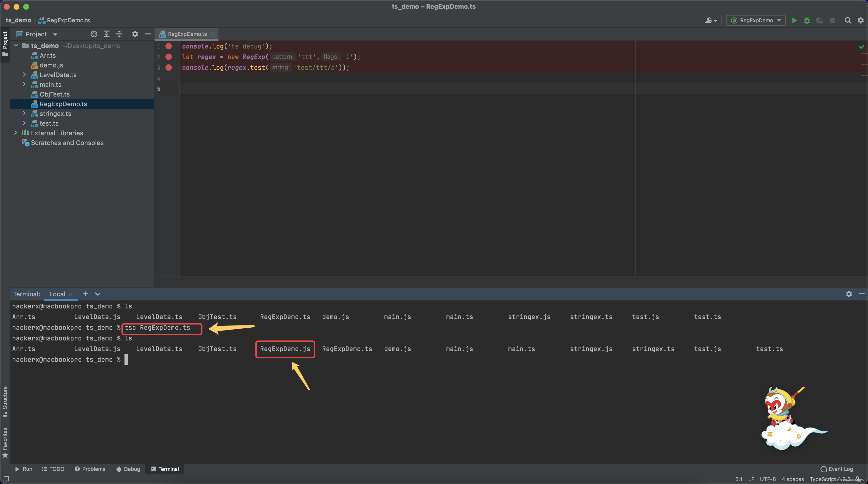Toggle breakpoint on line 1

[169, 46]
